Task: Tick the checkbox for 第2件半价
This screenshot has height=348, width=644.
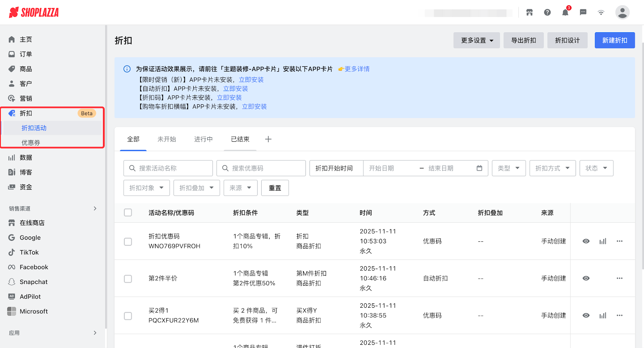Action: click(x=128, y=279)
